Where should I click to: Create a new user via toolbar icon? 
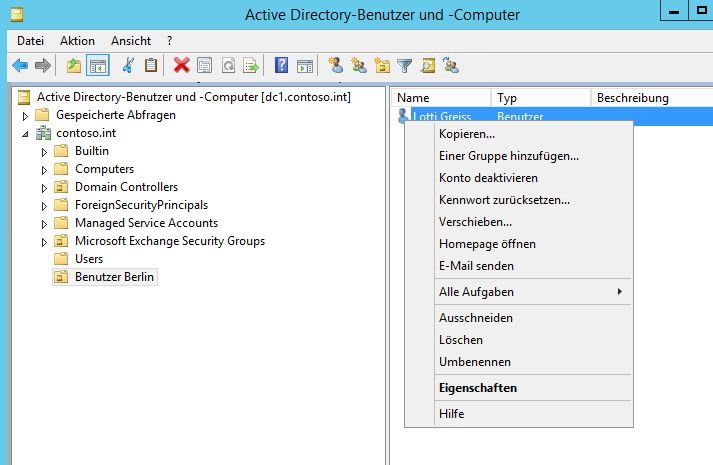pyautogui.click(x=336, y=66)
